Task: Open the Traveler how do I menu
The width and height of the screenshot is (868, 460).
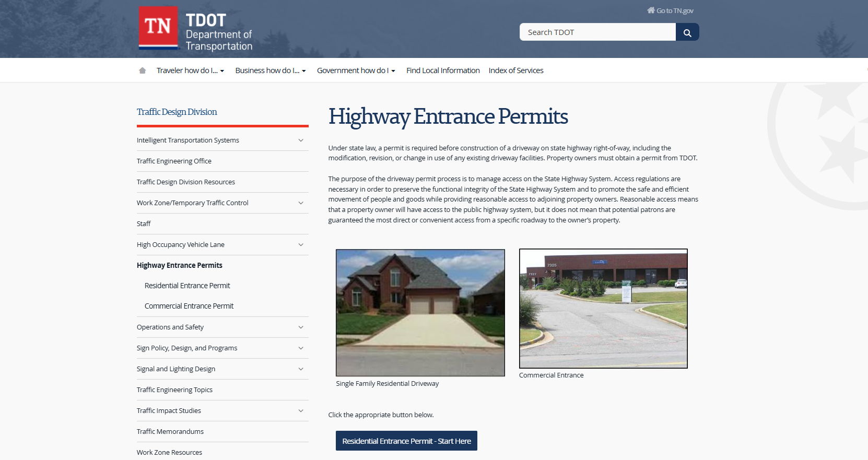Action: tap(190, 70)
